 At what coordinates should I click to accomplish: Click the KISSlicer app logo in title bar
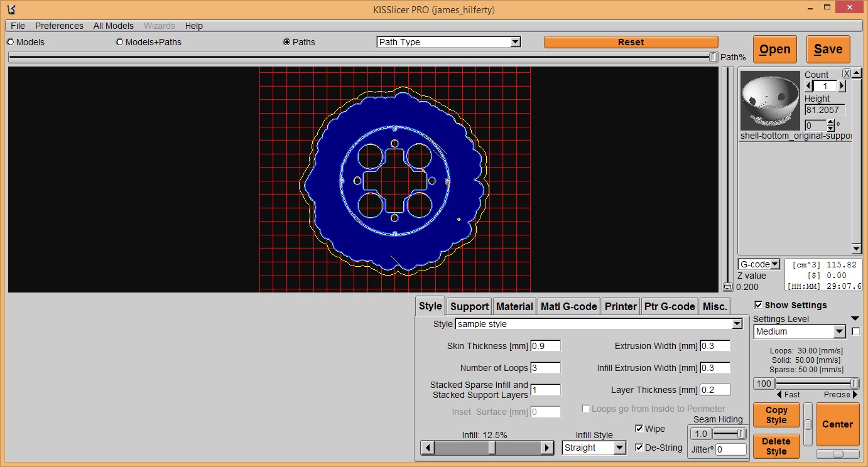click(x=12, y=10)
